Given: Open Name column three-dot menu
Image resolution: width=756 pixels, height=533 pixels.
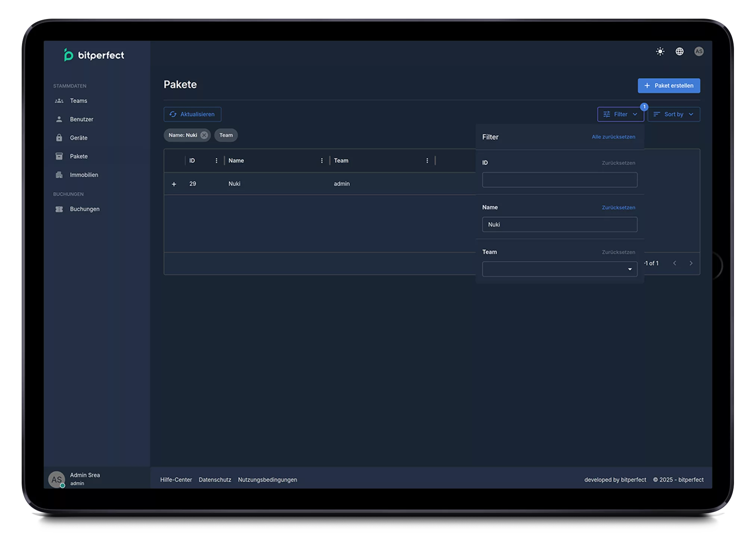Looking at the screenshot, I should (322, 160).
